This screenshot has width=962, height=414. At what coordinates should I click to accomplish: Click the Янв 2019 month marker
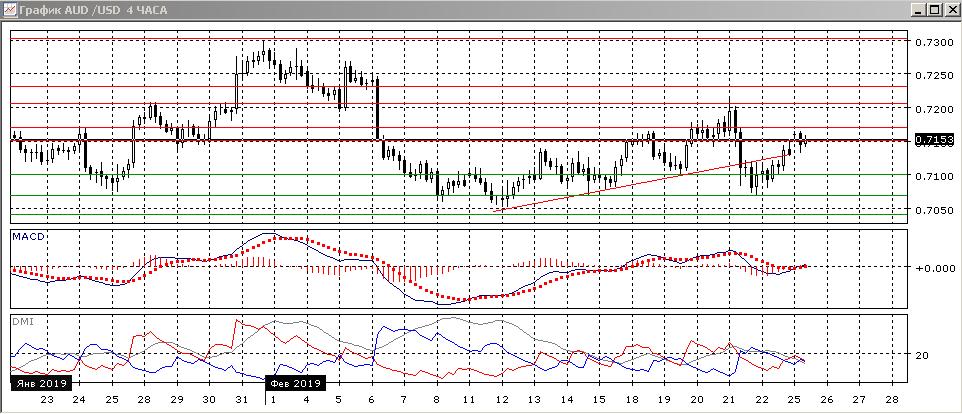point(41,383)
